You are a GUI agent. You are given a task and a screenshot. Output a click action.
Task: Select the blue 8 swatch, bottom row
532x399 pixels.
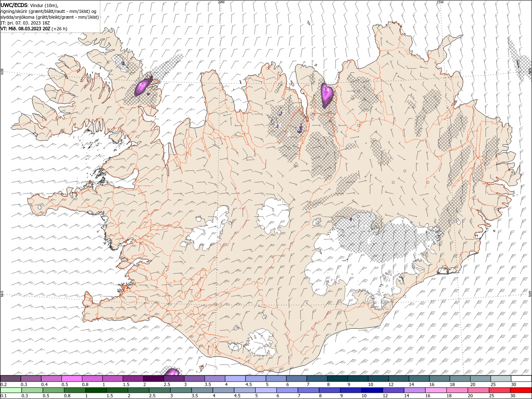tap(330, 390)
